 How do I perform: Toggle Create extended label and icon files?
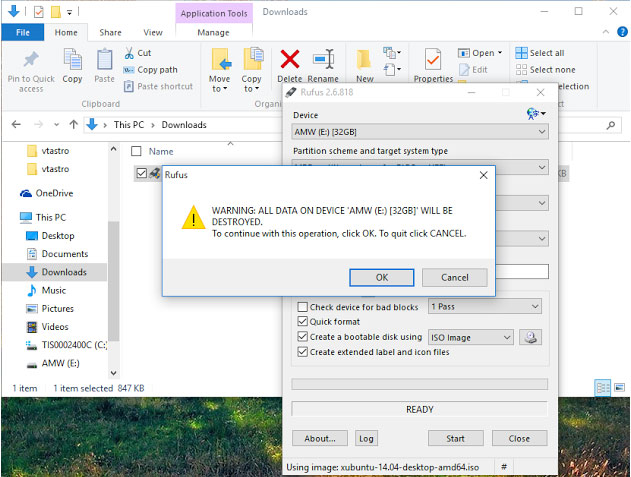[x=303, y=352]
